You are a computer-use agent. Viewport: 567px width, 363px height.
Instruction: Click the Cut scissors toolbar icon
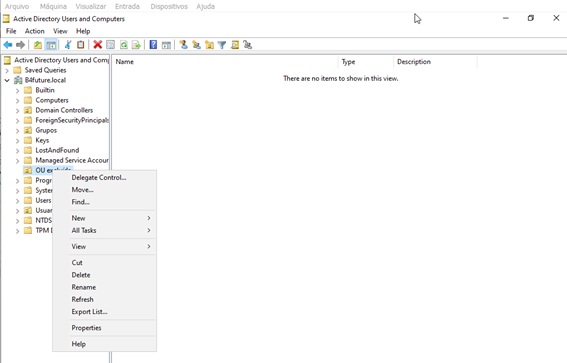[68, 45]
